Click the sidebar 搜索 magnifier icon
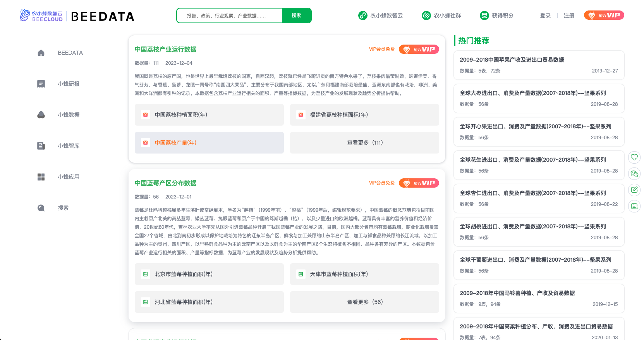 [x=41, y=208]
